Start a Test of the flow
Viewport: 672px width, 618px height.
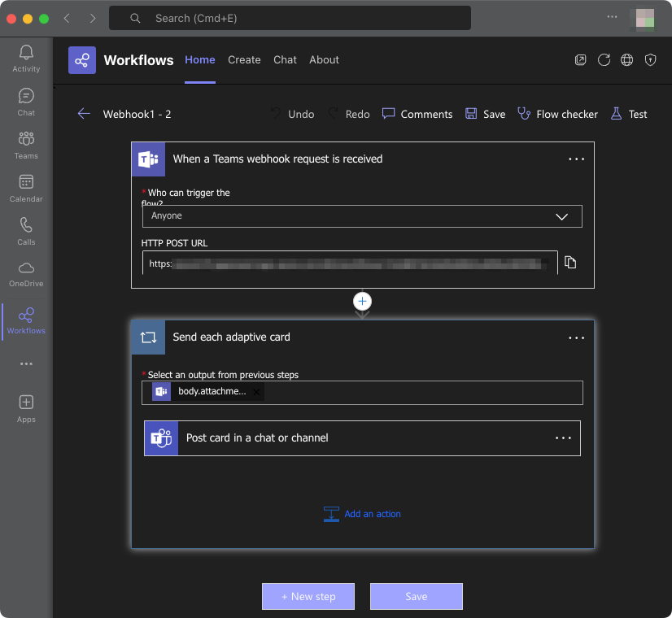(629, 114)
